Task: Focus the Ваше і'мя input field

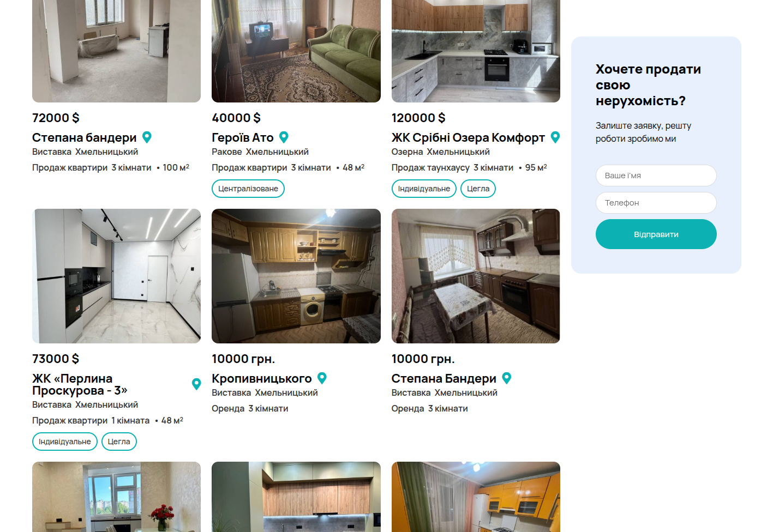Action: click(x=656, y=176)
